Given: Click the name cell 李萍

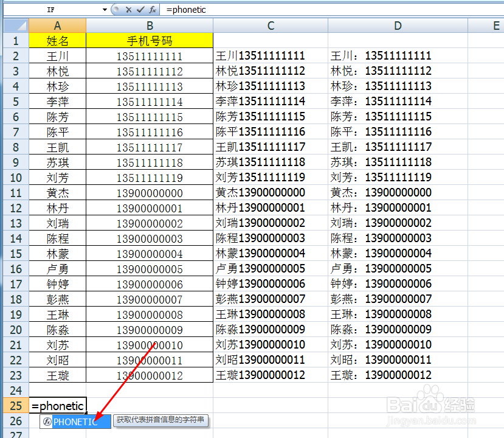Looking at the screenshot, I should (58, 102).
